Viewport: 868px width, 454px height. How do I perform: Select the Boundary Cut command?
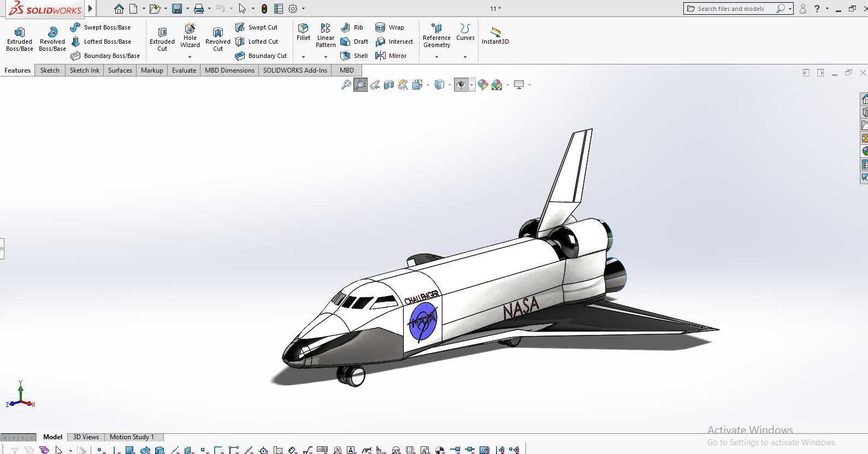click(261, 56)
